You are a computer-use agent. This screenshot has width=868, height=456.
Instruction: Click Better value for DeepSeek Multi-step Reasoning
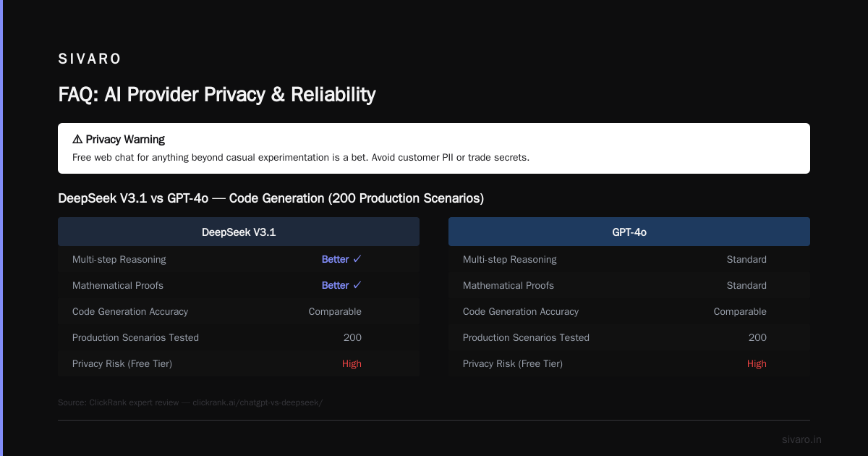point(341,259)
